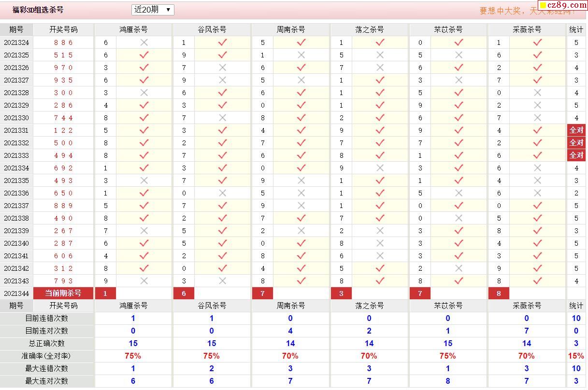Click the cz89.com logo badge
Image resolution: width=588 pixels, height=390 pixels.
click(562, 5)
